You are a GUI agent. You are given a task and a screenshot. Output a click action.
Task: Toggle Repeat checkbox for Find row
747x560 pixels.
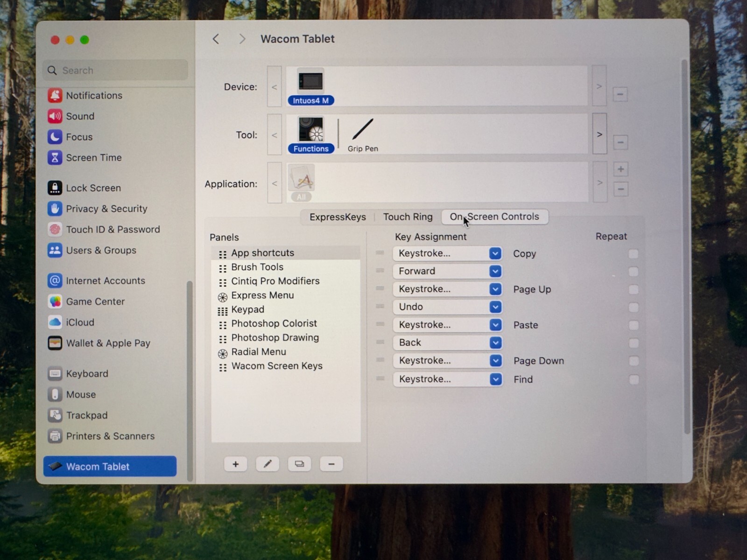[634, 380]
